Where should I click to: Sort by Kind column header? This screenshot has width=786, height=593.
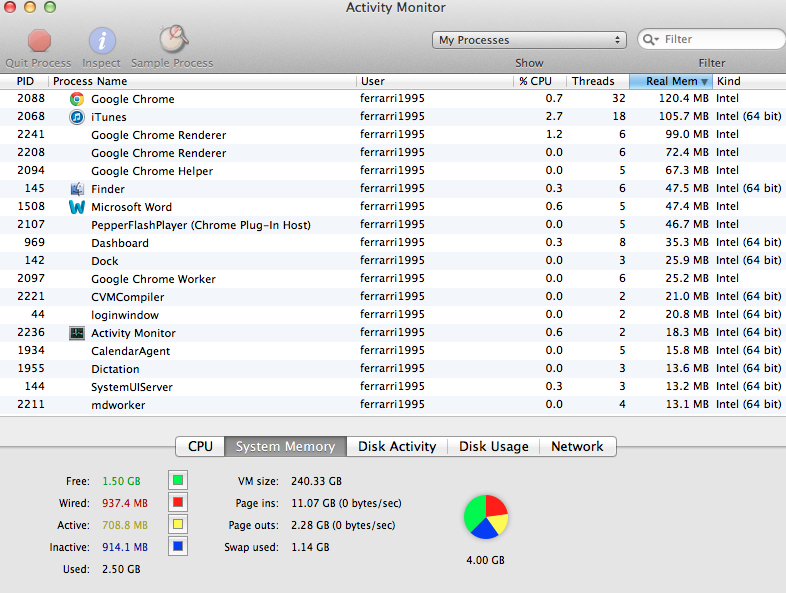pyautogui.click(x=749, y=81)
